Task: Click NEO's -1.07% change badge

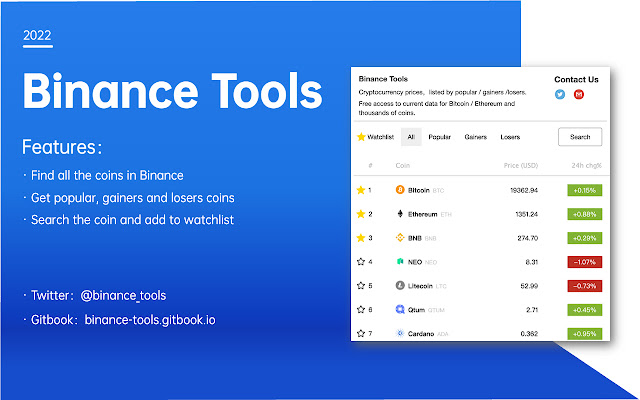Action: click(584, 262)
